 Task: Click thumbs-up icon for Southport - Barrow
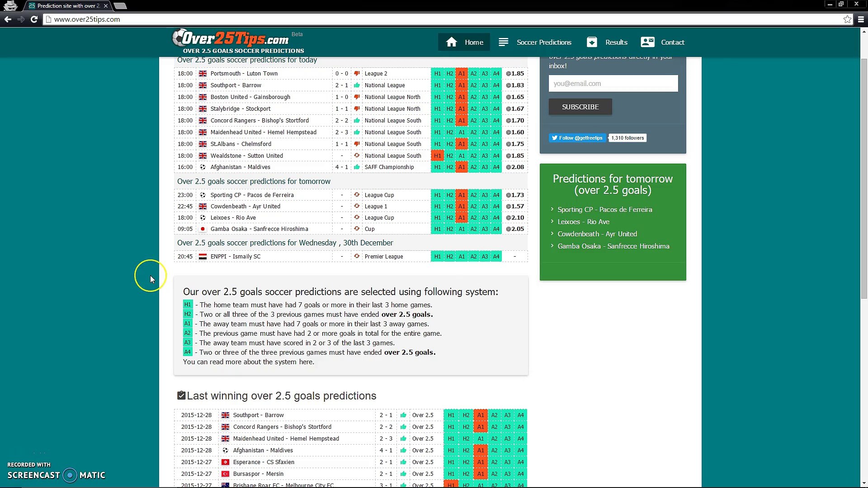point(357,85)
